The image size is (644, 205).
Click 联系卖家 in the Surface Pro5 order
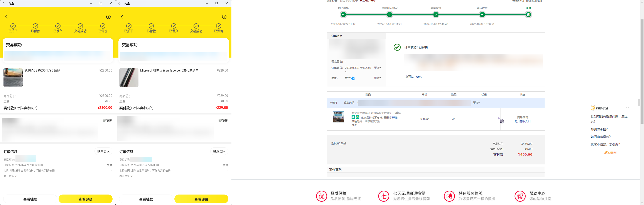coord(103,151)
